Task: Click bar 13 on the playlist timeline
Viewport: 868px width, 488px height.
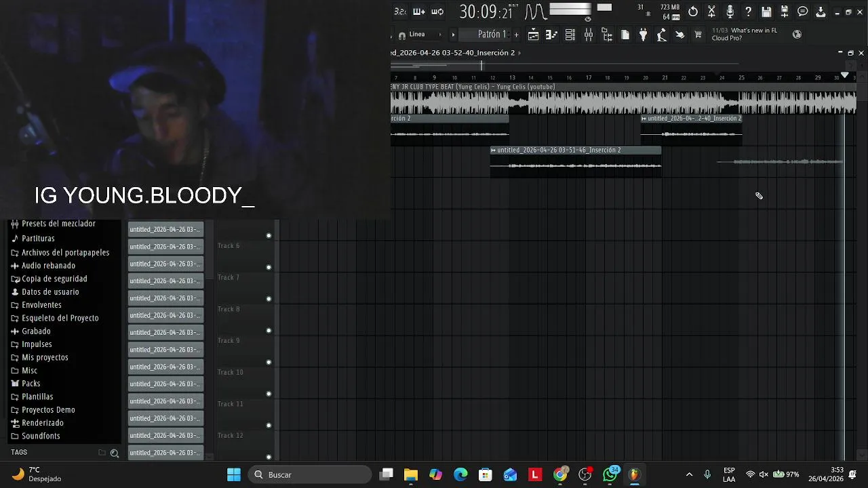Action: pyautogui.click(x=512, y=77)
